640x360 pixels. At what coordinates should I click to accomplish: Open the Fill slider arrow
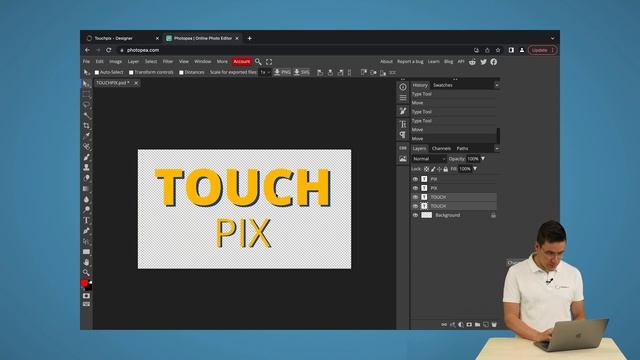[x=475, y=169]
